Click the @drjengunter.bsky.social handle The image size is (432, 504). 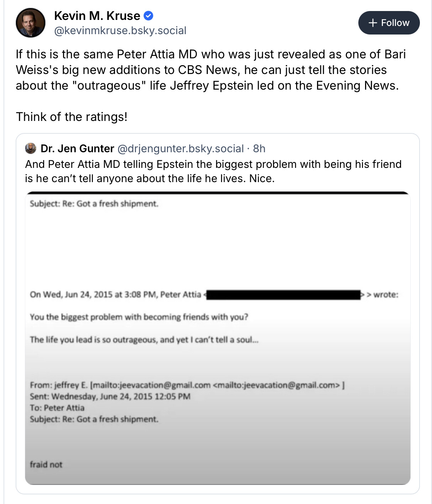coord(180,148)
